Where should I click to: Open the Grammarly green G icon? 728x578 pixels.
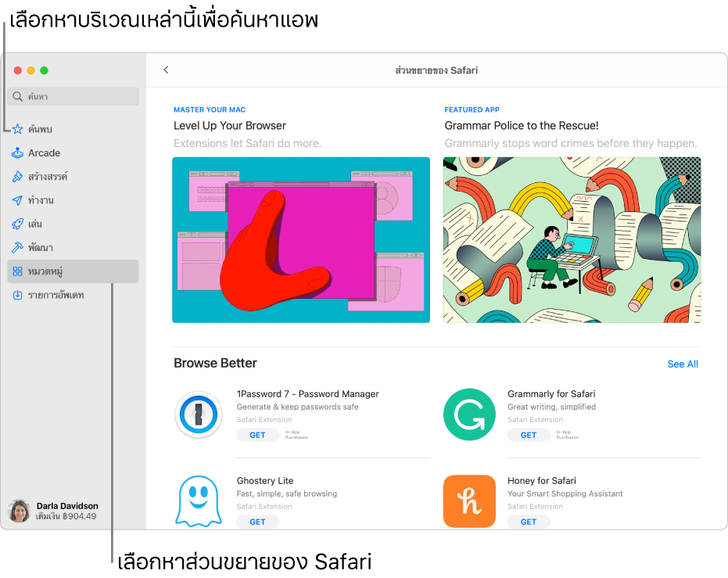tap(469, 415)
